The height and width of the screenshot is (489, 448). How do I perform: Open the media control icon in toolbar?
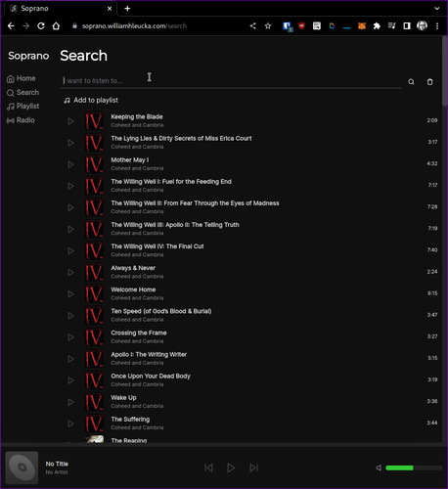391,26
